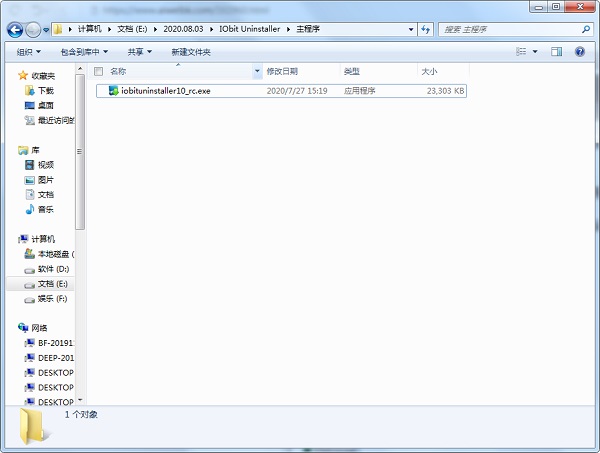Click the navigation pane scrollbar thumb
Screen dimensions: 600x453
pyautogui.click(x=80, y=152)
